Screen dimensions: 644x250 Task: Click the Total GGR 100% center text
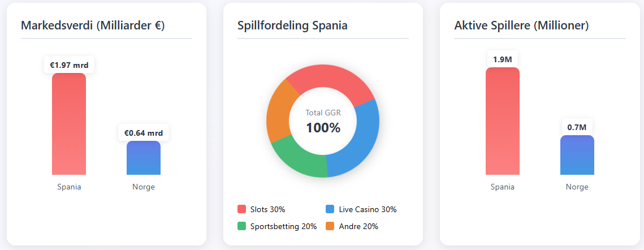[323, 122]
